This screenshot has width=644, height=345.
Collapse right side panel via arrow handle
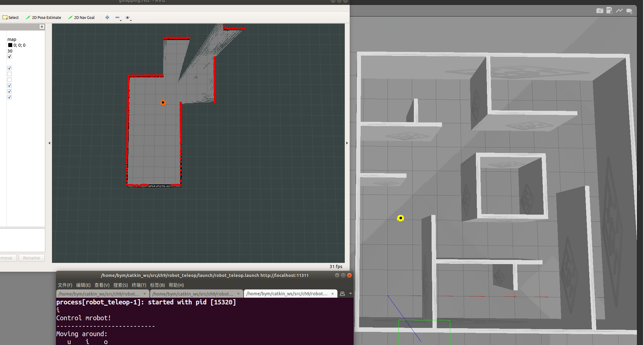[347, 143]
